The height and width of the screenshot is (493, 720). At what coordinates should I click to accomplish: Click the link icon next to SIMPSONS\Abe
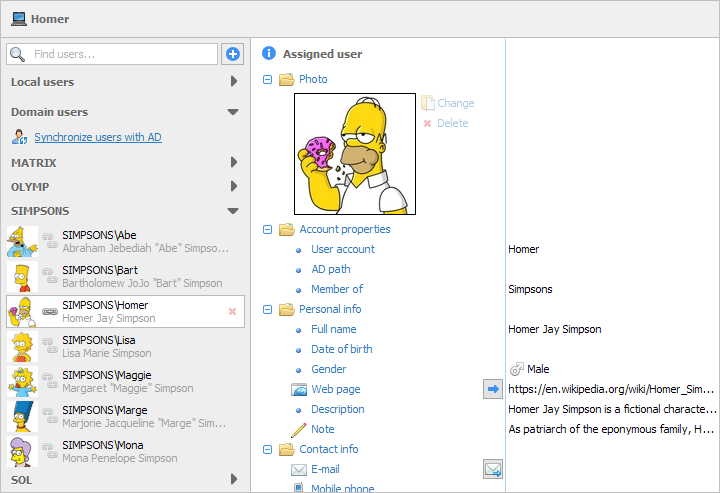(49, 241)
